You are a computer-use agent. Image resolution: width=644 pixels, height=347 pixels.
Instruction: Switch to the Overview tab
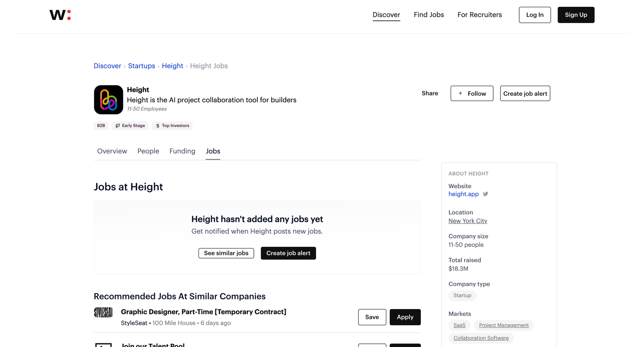tap(112, 151)
